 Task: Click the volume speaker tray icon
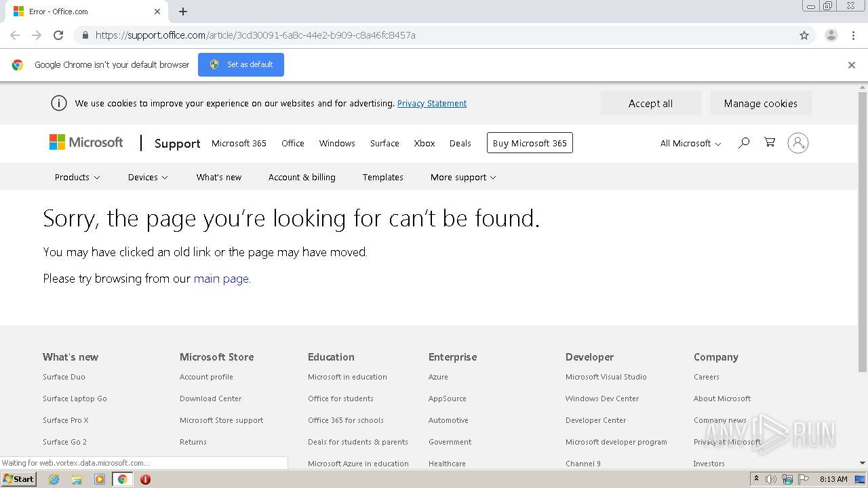(x=771, y=479)
